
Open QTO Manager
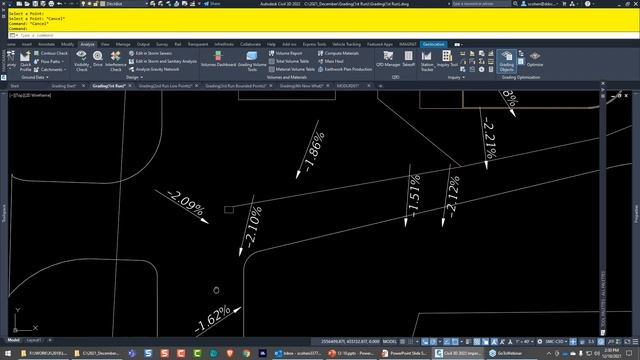(388, 59)
